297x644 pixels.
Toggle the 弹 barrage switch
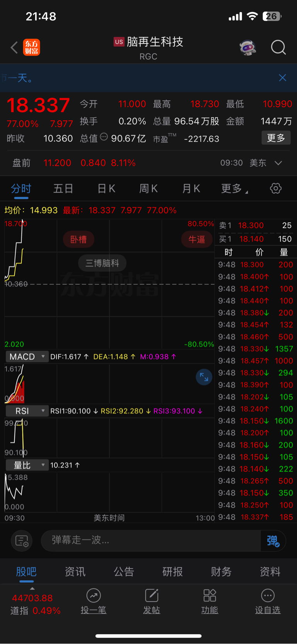(x=273, y=541)
